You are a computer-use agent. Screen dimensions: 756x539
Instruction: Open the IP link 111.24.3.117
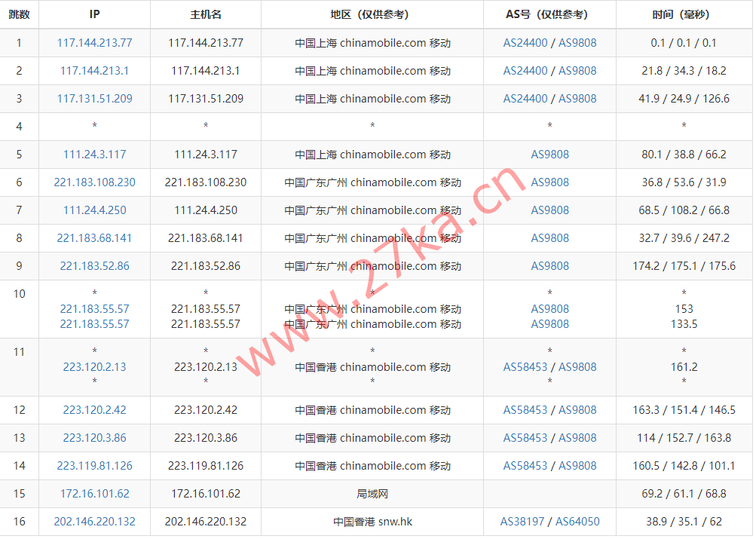(94, 155)
